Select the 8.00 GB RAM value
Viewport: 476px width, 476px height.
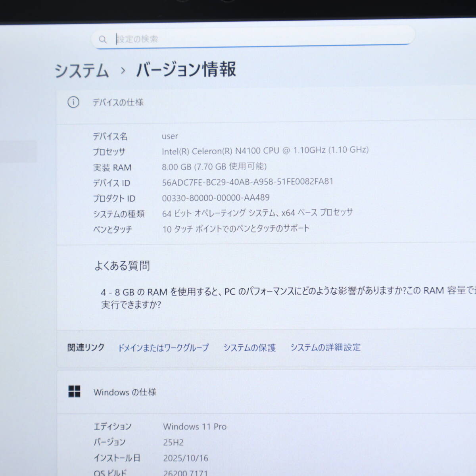pyautogui.click(x=214, y=167)
